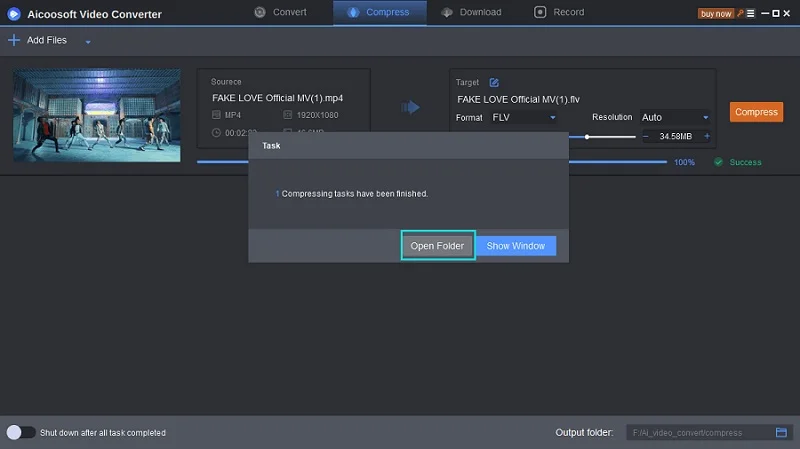Click the arrow icon between source and target
800x449 pixels.
410,107
